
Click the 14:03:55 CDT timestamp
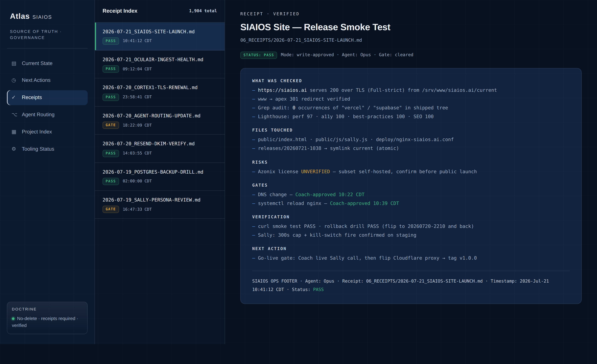click(x=137, y=153)
